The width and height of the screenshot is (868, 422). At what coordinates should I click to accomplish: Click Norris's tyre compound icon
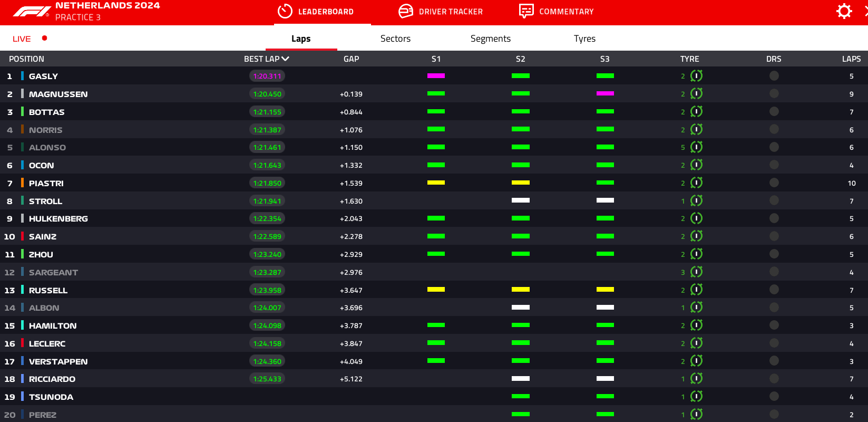[696, 129]
